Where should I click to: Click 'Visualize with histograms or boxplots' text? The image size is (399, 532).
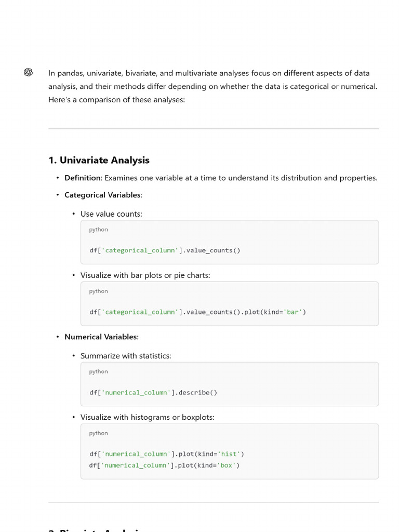(147, 417)
